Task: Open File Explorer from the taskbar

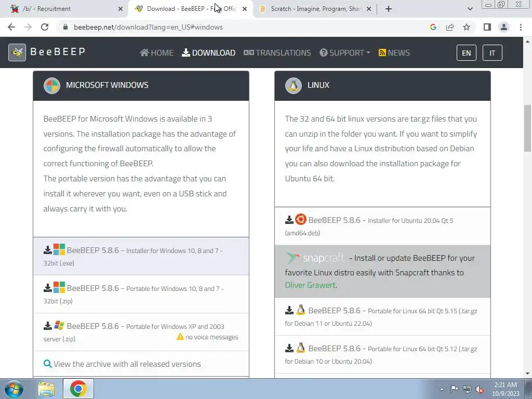Action: (x=46, y=389)
